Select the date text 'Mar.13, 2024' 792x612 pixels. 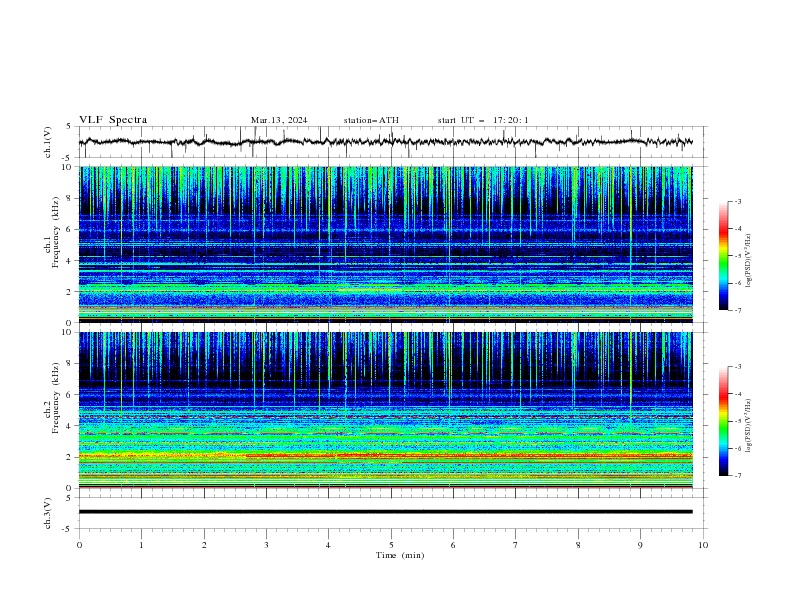279,120
